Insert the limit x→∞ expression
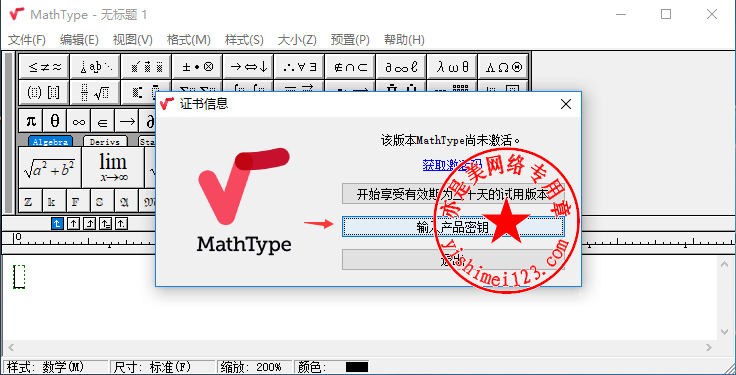The height and width of the screenshot is (375, 736). pos(113,168)
